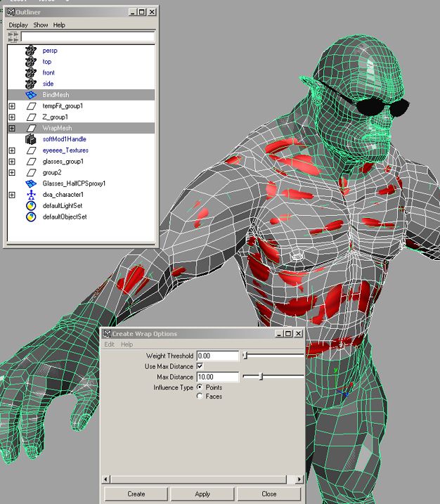Open the Outliner Display menu
The width and height of the screenshot is (440, 504).
click(18, 25)
